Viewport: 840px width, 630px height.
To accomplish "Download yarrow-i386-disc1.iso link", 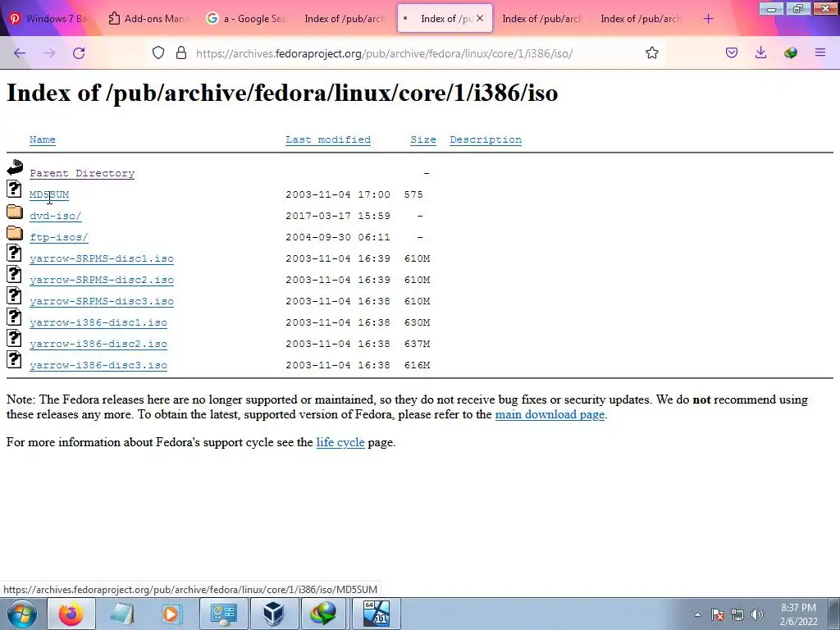I will tap(98, 323).
